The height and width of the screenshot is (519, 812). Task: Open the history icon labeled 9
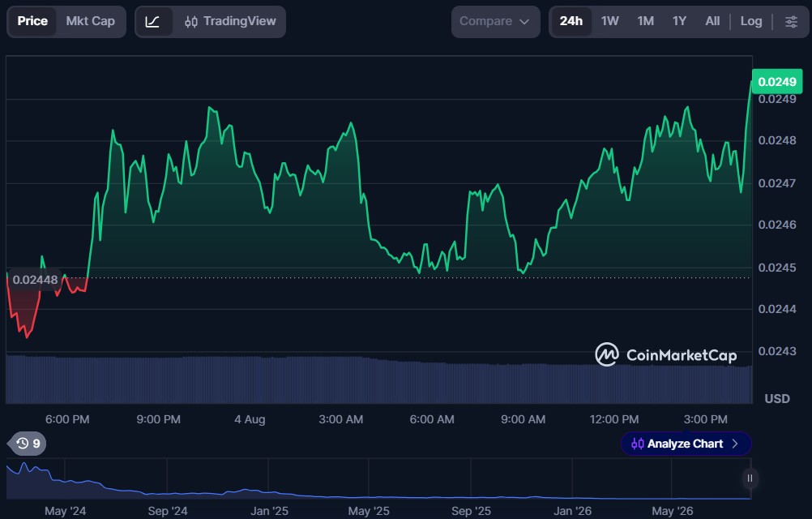coord(28,444)
